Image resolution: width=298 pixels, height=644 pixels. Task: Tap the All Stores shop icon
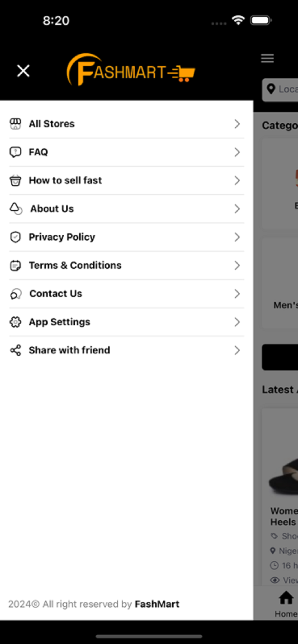(x=15, y=124)
